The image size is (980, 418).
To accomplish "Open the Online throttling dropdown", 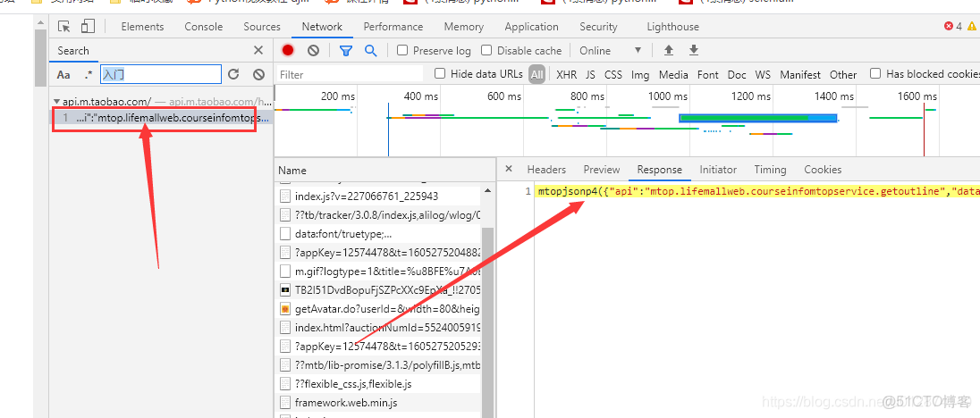I will click(610, 51).
